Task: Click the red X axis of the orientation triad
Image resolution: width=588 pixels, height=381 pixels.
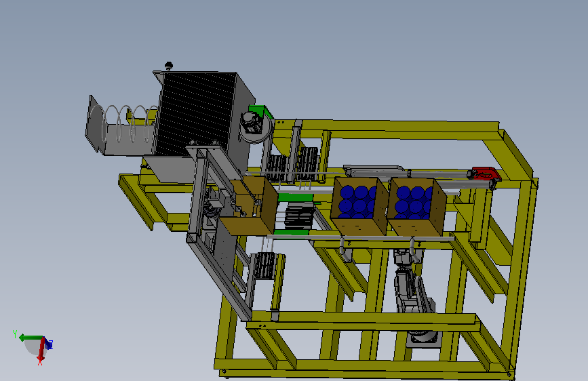Action: (41, 350)
